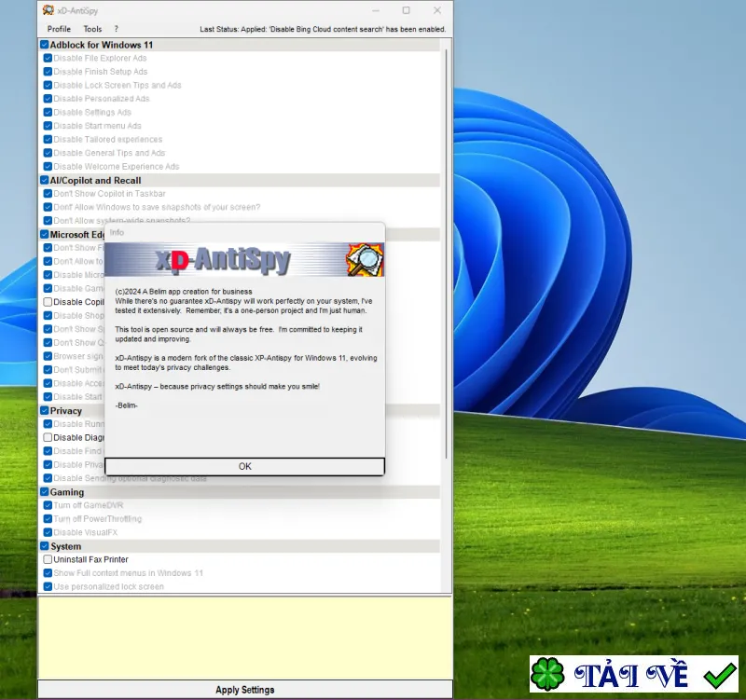The height and width of the screenshot is (700, 746).
Task: Click the green checkmark on Tải Về banner
Action: click(720, 675)
